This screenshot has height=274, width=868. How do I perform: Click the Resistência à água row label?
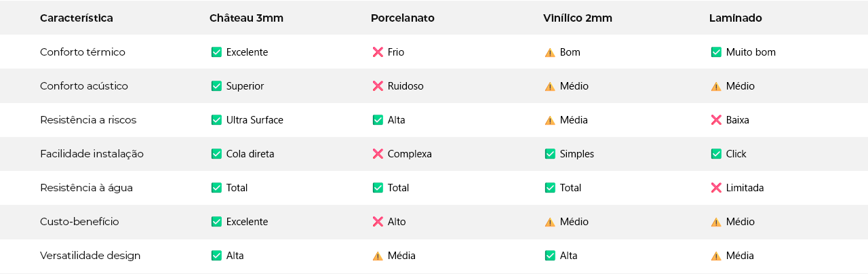(x=86, y=188)
